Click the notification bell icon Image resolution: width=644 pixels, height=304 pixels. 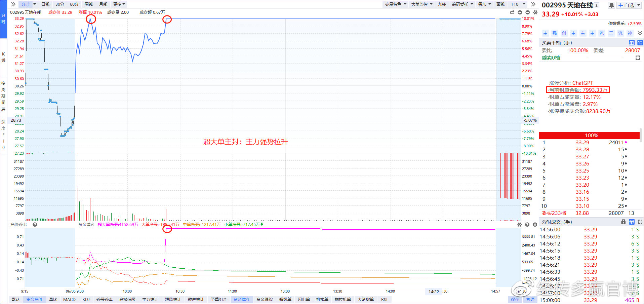[x=611, y=5]
